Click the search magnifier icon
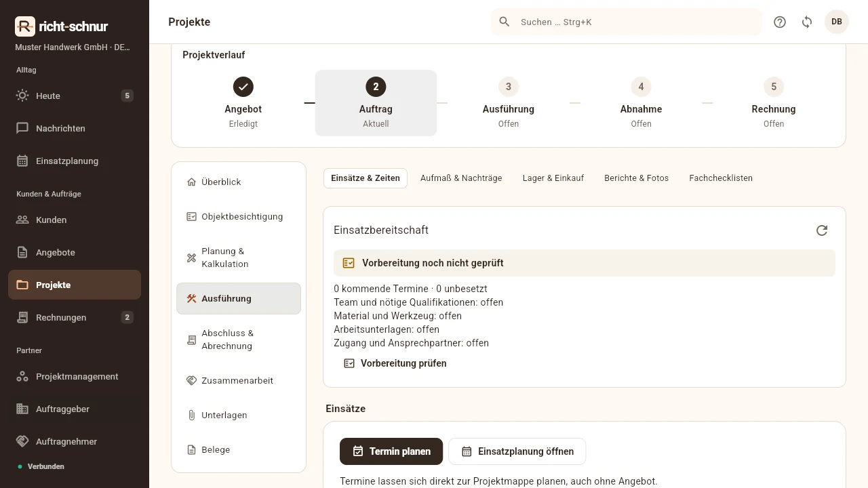Screen dimensions: 868x488 click(505, 22)
